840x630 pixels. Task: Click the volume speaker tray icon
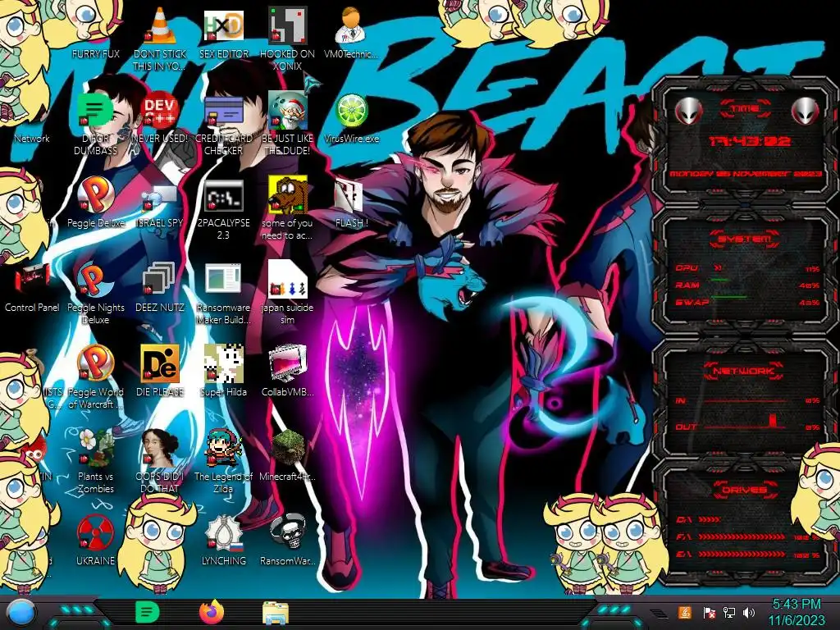point(749,612)
